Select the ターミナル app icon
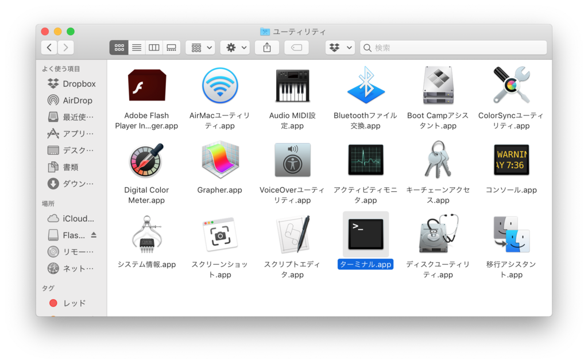Image resolution: width=588 pixels, height=364 pixels. click(366, 235)
